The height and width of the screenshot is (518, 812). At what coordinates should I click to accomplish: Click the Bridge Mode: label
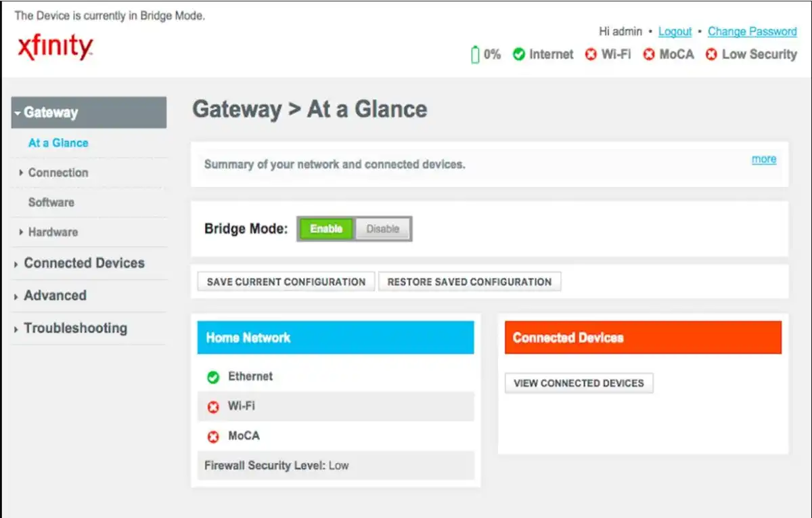tap(246, 229)
